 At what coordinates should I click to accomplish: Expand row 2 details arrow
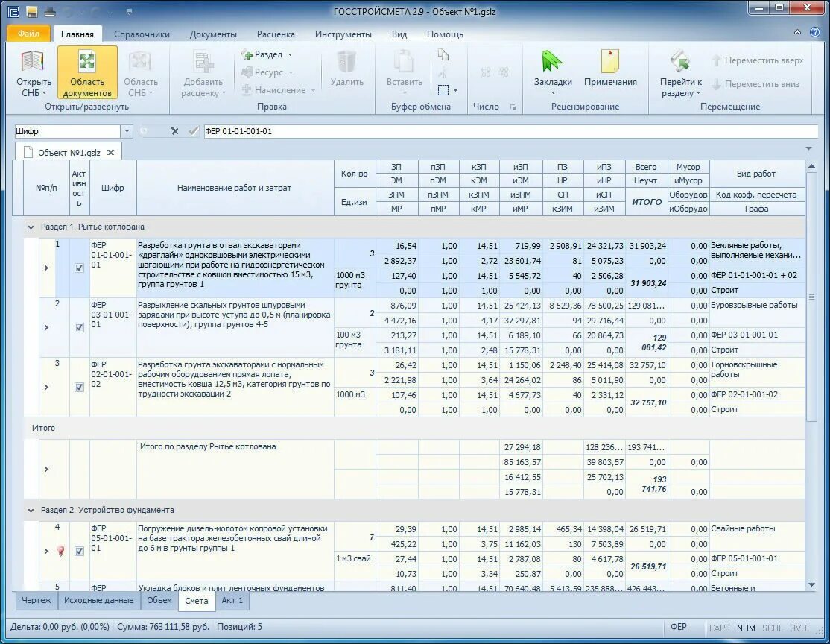(x=46, y=327)
